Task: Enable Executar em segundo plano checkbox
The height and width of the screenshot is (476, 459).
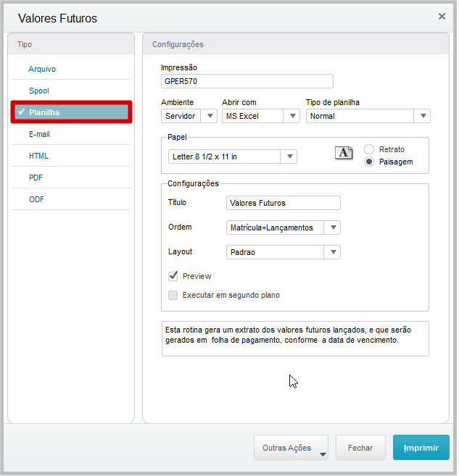Action: 173,295
